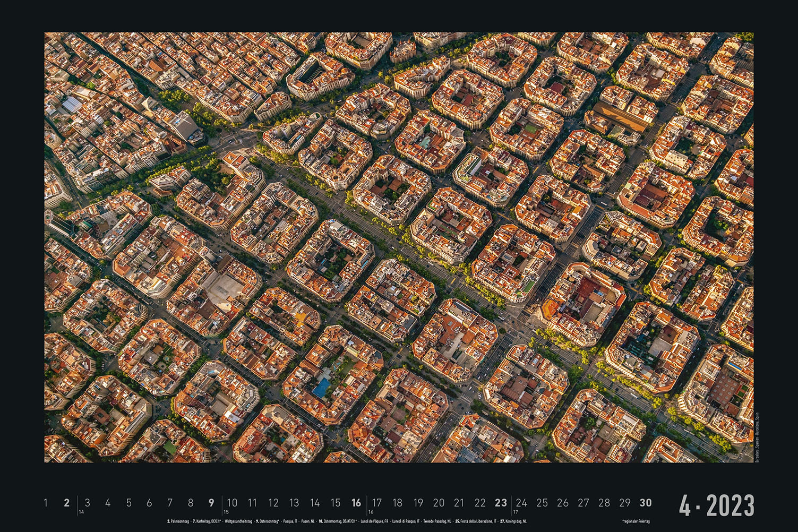Click the 'Lundi de Pâques, FR' note

374,521
